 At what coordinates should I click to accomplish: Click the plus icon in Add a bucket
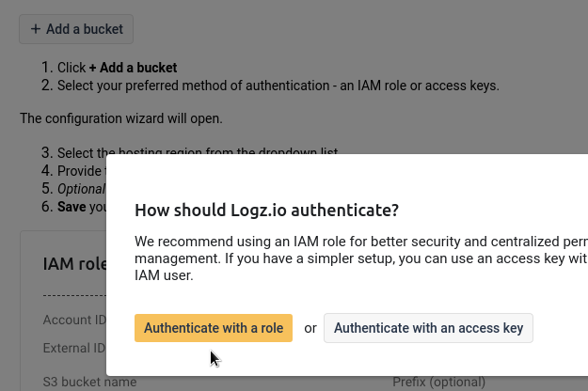36,29
